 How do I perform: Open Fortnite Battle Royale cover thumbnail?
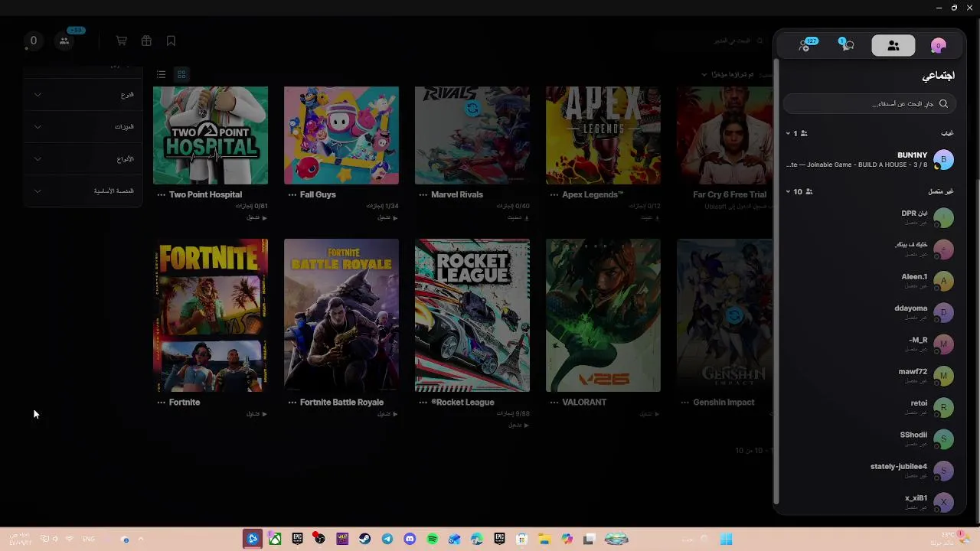pos(341,315)
